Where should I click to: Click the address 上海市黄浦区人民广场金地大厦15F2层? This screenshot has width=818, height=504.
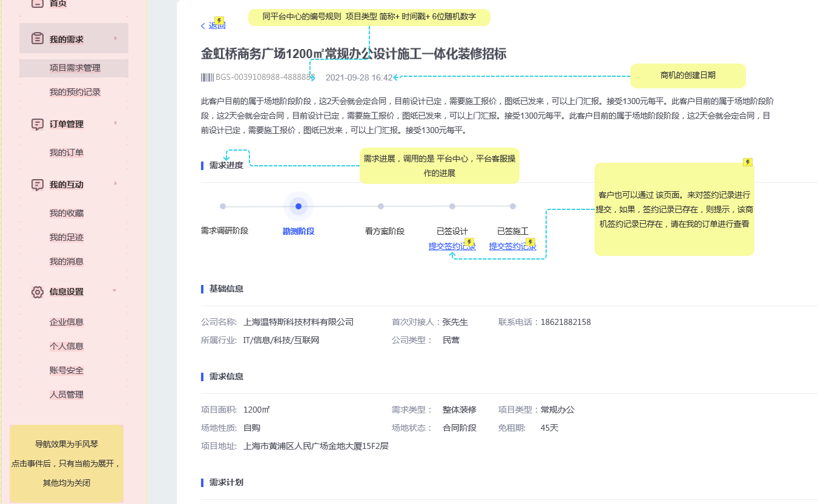click(x=315, y=446)
